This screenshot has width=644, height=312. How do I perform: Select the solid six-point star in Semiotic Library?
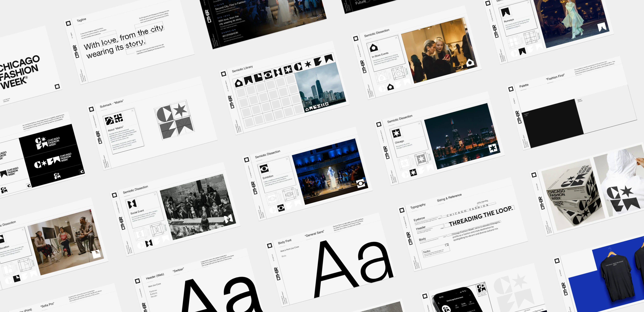[x=308, y=64]
